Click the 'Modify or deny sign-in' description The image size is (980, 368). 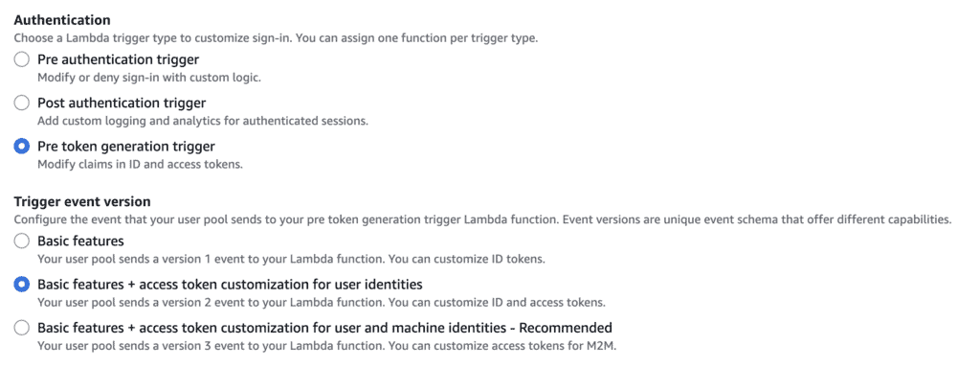148,79
